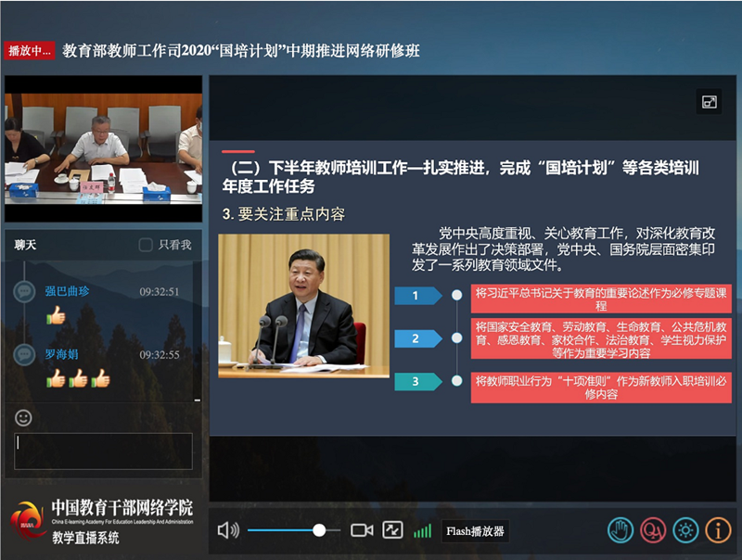Click the 聊天 panel tab
The width and height of the screenshot is (742, 560).
26,245
